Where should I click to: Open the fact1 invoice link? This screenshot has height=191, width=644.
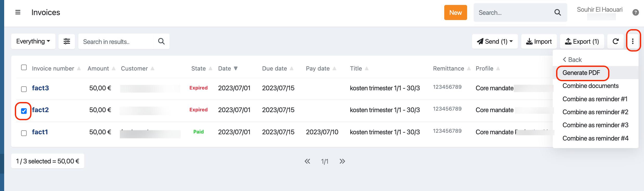(x=40, y=132)
